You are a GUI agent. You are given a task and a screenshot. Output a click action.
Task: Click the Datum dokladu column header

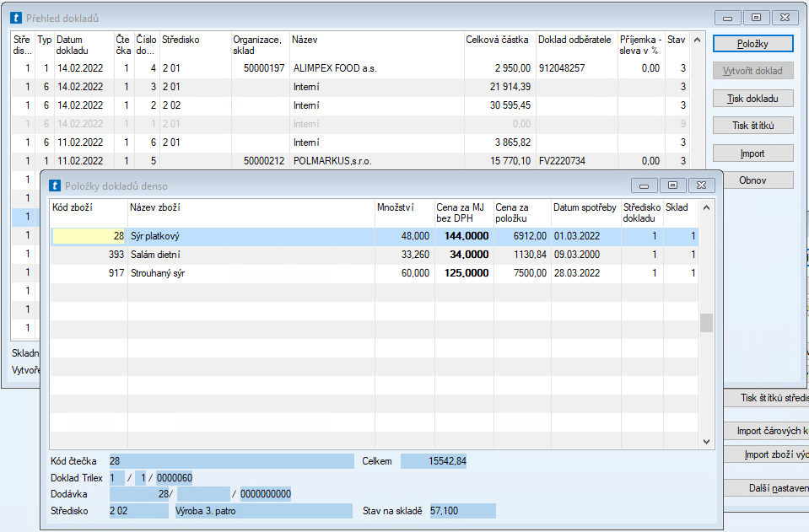click(x=84, y=45)
